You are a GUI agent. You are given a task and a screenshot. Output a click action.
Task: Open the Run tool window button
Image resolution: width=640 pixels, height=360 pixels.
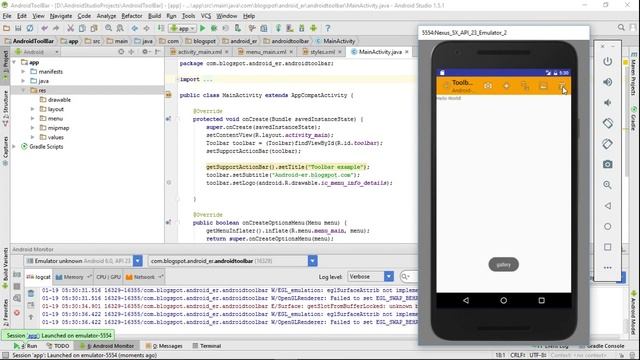pyautogui.click(x=26, y=346)
